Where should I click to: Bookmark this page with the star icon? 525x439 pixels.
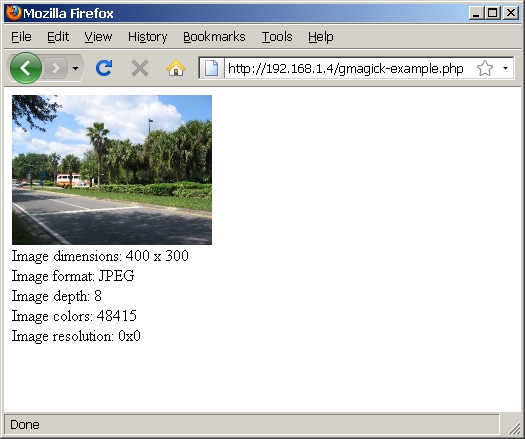(484, 68)
